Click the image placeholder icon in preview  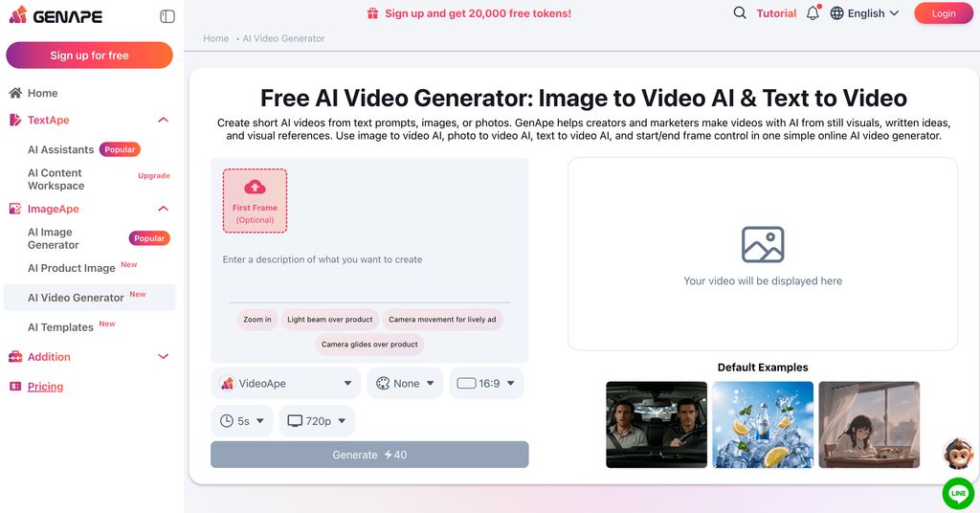[763, 244]
